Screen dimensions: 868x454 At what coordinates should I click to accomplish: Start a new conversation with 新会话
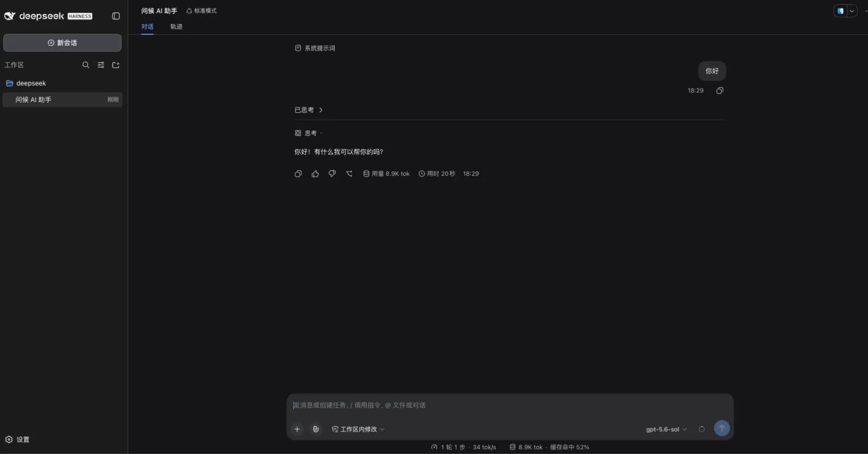pyautogui.click(x=62, y=43)
